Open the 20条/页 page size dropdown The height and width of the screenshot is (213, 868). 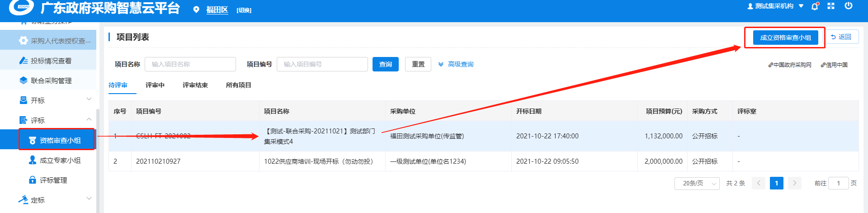point(697,183)
